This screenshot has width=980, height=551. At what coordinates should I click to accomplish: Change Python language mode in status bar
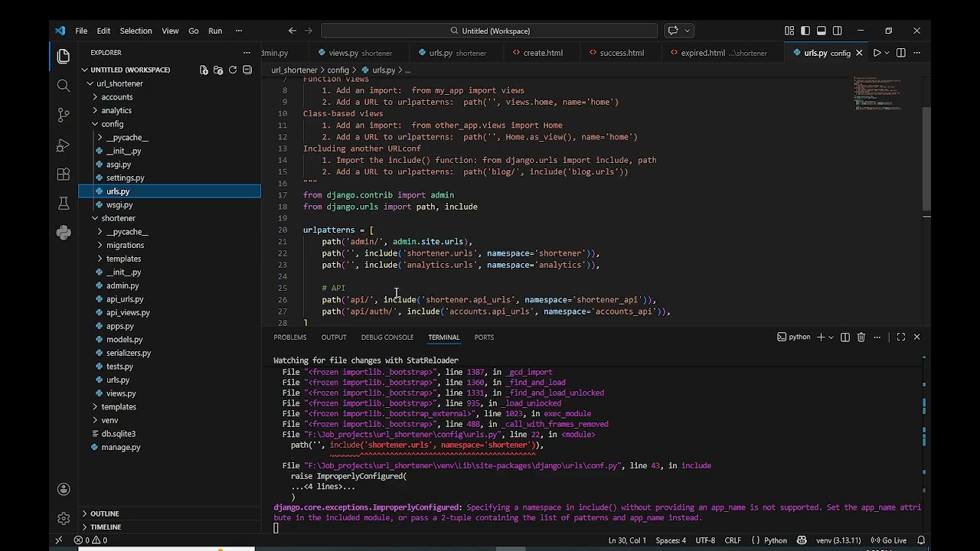tap(775, 540)
